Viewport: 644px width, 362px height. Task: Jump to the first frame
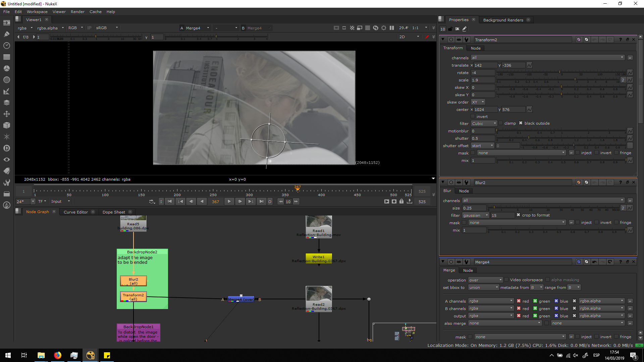(x=170, y=201)
